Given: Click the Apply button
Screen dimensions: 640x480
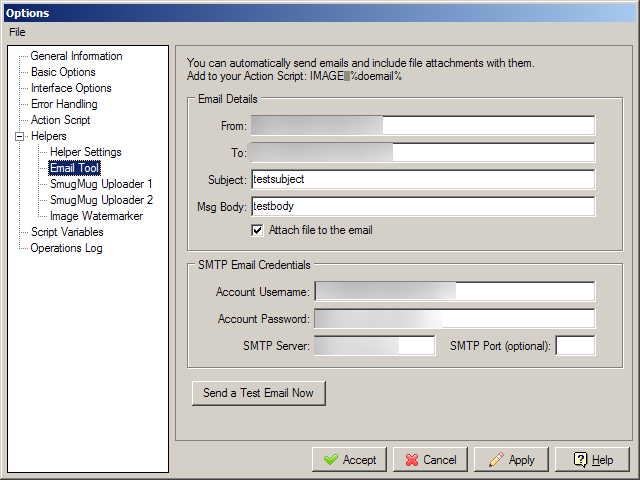Looking at the screenshot, I should click(x=511, y=460).
